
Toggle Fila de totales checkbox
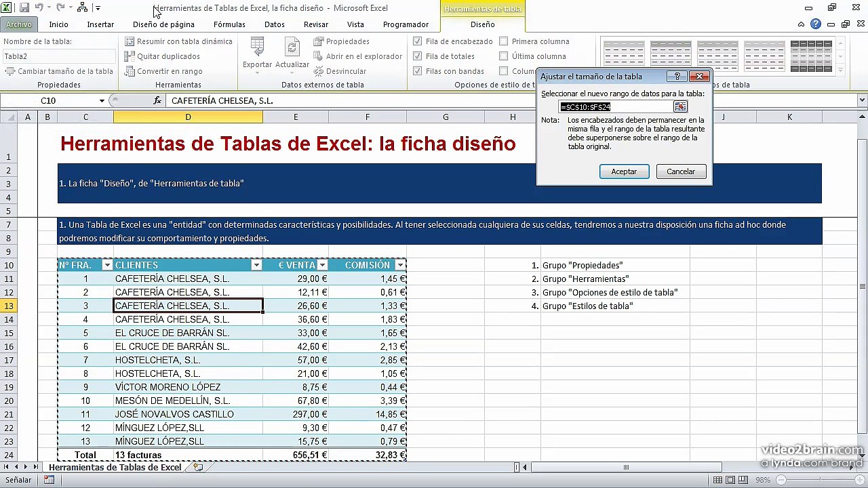coord(418,56)
